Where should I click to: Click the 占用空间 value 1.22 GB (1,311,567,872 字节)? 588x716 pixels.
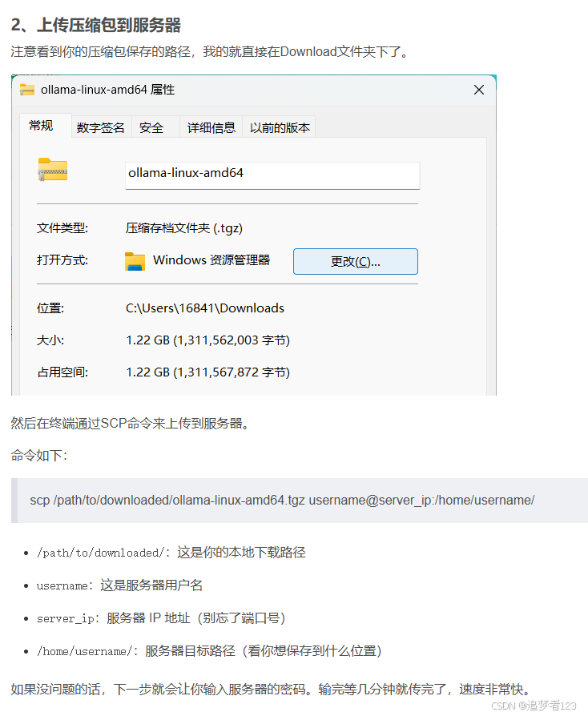click(207, 372)
